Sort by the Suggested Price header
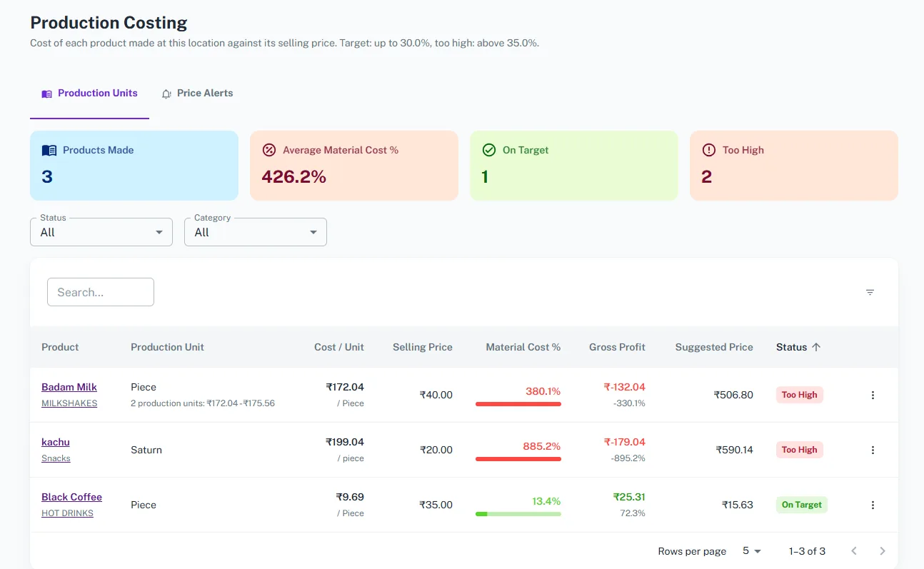Screen dimensions: 924x569 point(714,347)
